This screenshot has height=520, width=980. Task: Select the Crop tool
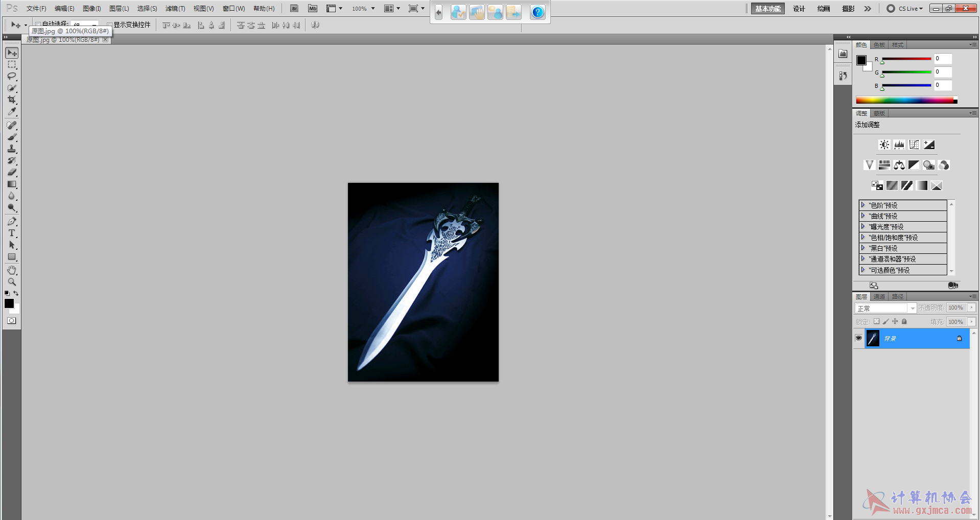tap(12, 100)
